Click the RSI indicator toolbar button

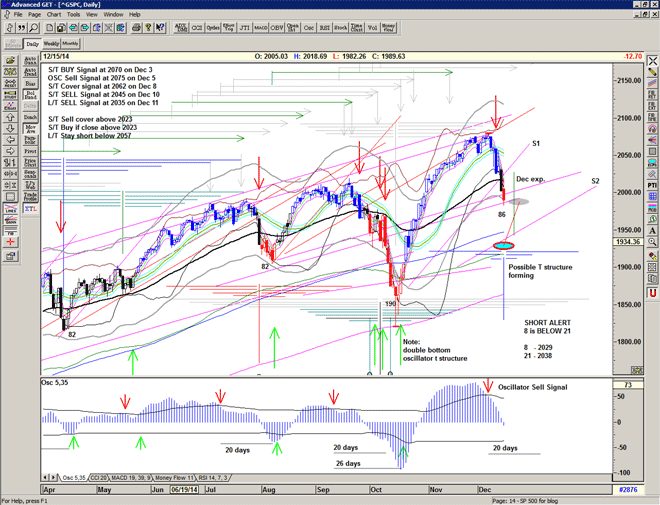(x=324, y=27)
